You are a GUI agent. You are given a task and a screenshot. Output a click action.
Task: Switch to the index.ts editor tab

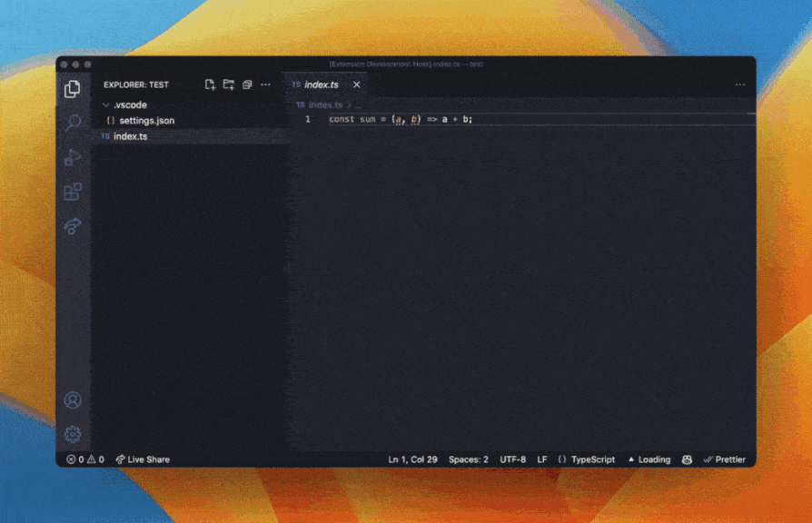[322, 84]
